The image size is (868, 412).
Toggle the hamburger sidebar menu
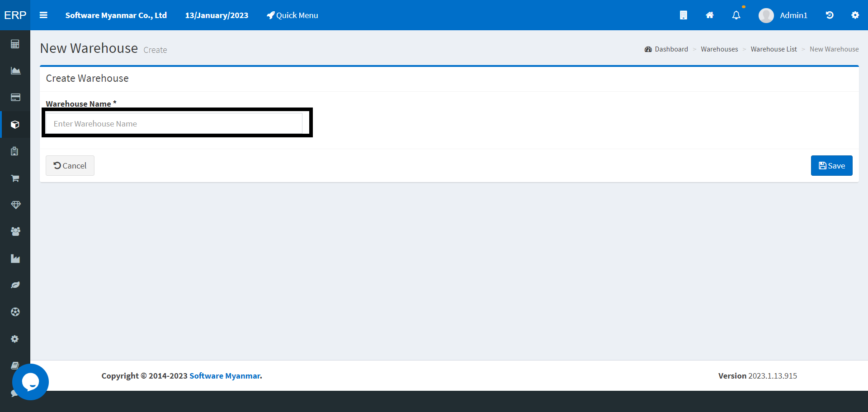(x=43, y=15)
